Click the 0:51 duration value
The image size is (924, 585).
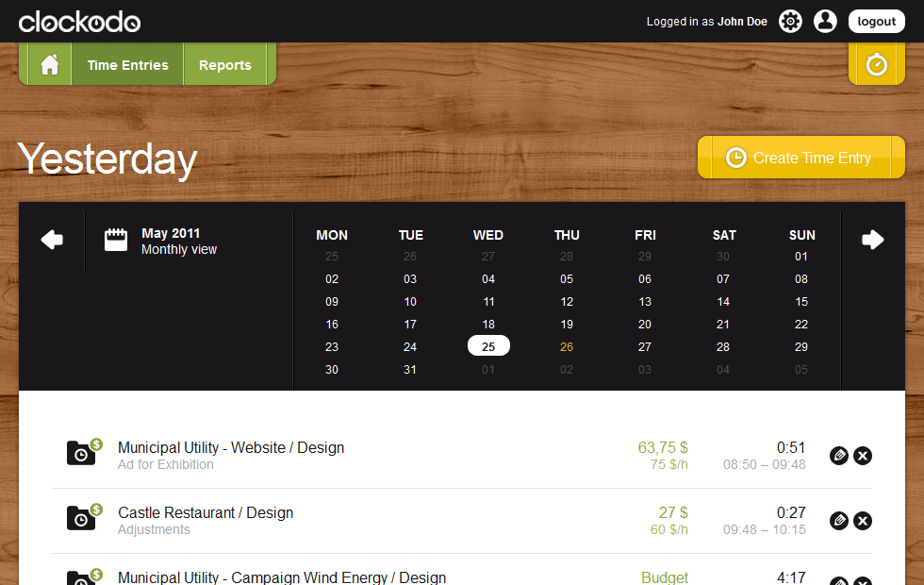tap(791, 447)
